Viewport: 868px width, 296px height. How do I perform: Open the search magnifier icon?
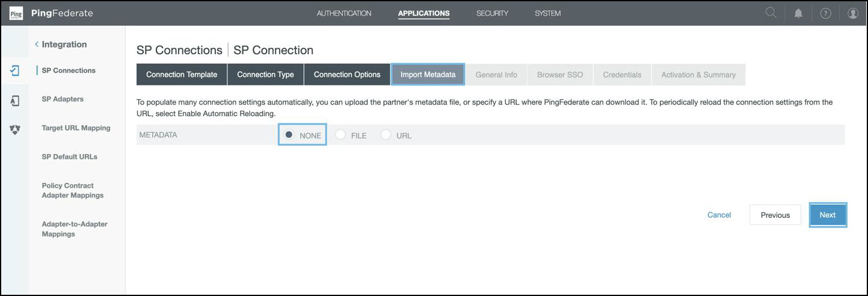(x=771, y=13)
